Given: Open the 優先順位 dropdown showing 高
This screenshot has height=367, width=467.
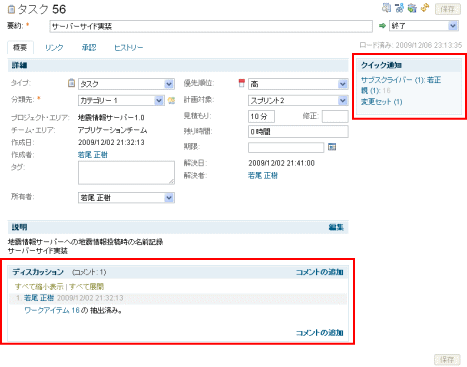Looking at the screenshot, I should point(298,84).
